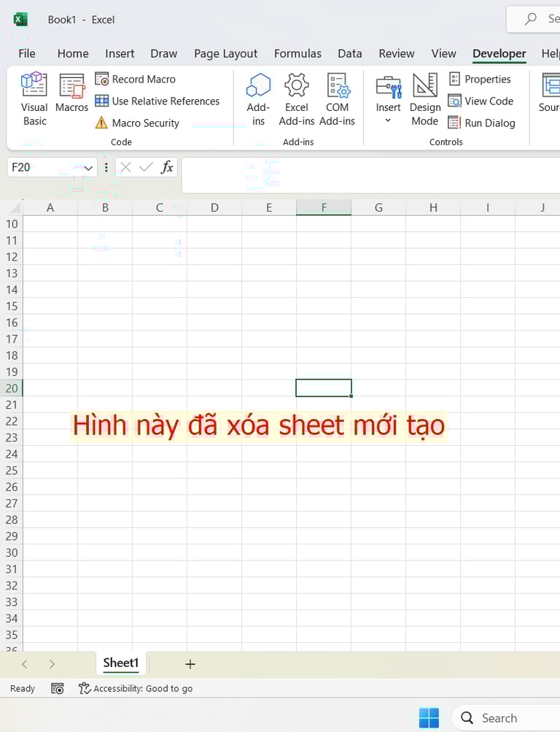Image resolution: width=560 pixels, height=732 pixels.
Task: Select row 10 header
Action: [12, 224]
